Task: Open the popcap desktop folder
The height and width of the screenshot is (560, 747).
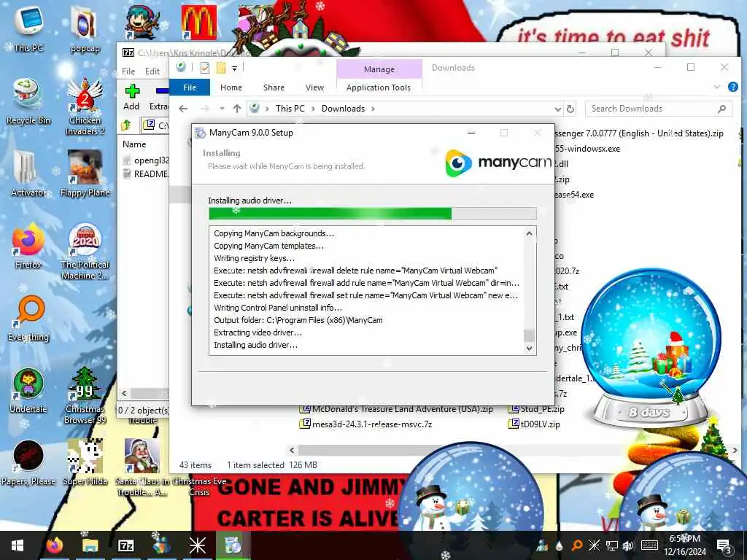Action: click(85, 28)
